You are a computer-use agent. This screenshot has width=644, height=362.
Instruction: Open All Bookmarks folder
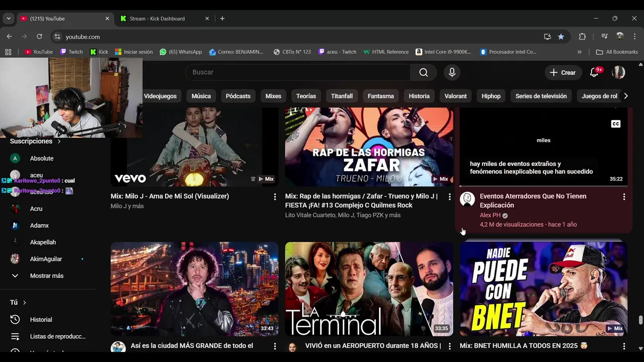[x=617, y=52]
